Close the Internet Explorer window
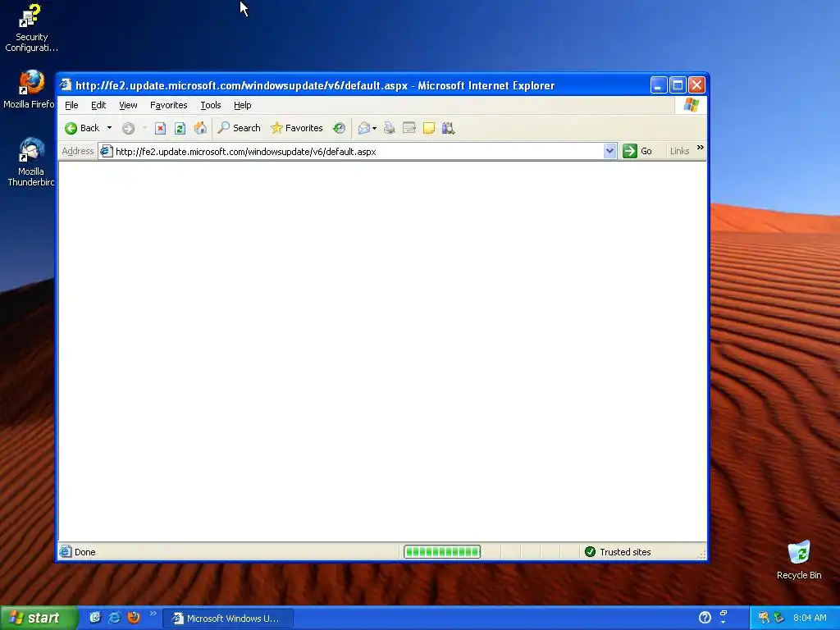 click(x=696, y=84)
